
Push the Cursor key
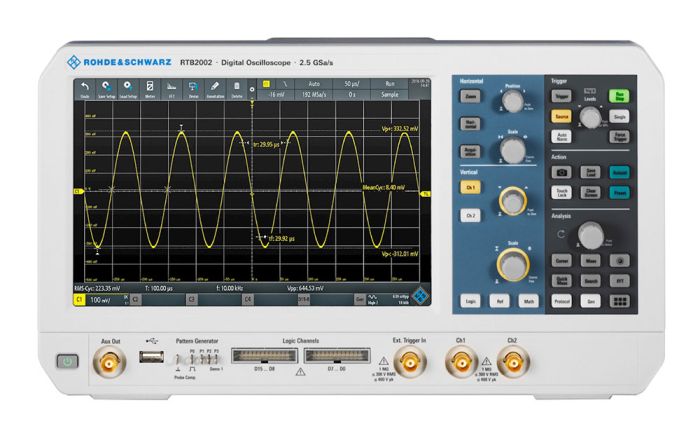click(562, 260)
